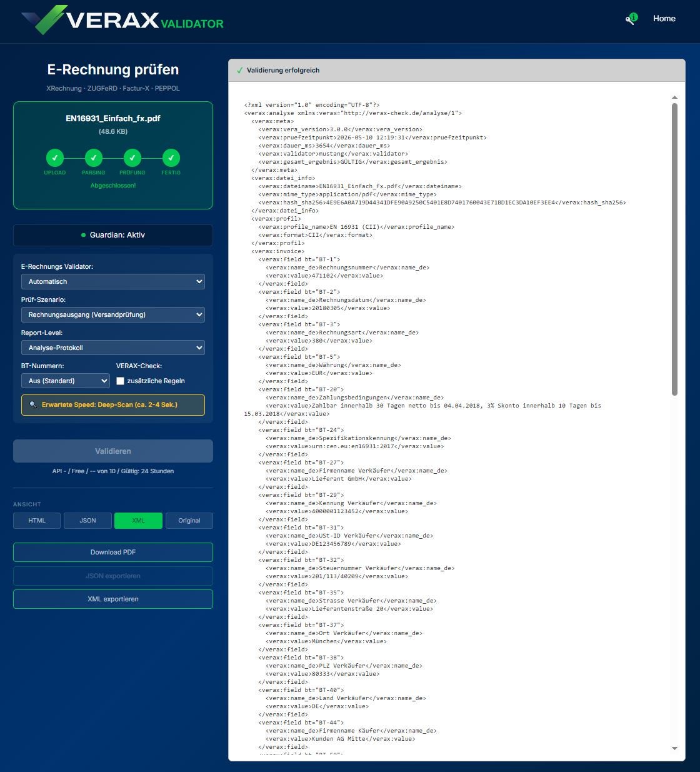Click the Zahlungsbedingungen name line

(354, 398)
